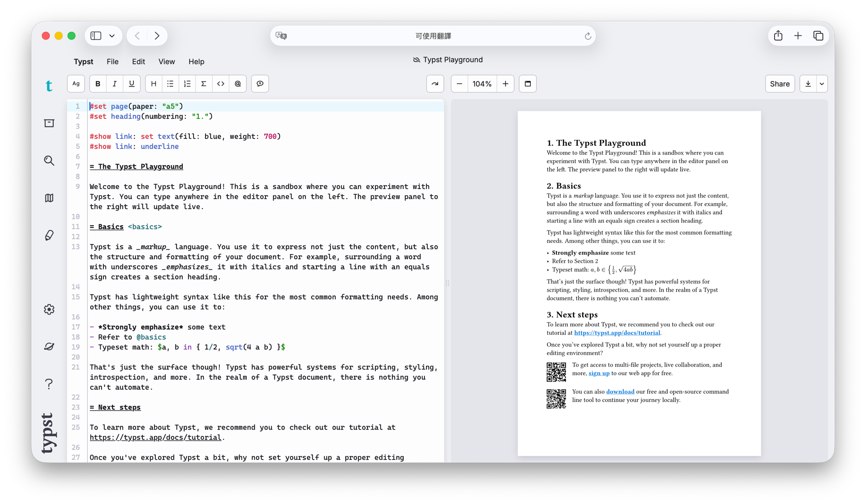Open the typst.app/docs/tutorial link in preview
The width and height of the screenshot is (866, 504).
[x=617, y=333]
